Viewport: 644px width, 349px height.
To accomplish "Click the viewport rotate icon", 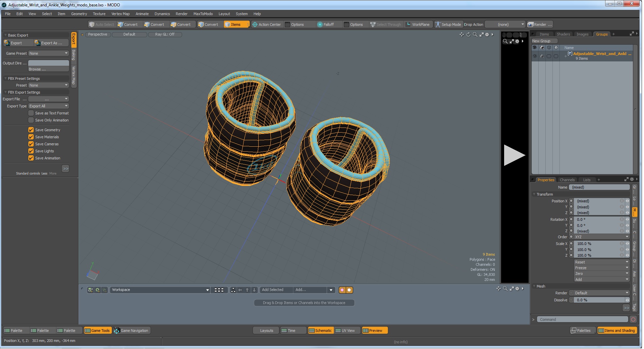I will (468, 35).
